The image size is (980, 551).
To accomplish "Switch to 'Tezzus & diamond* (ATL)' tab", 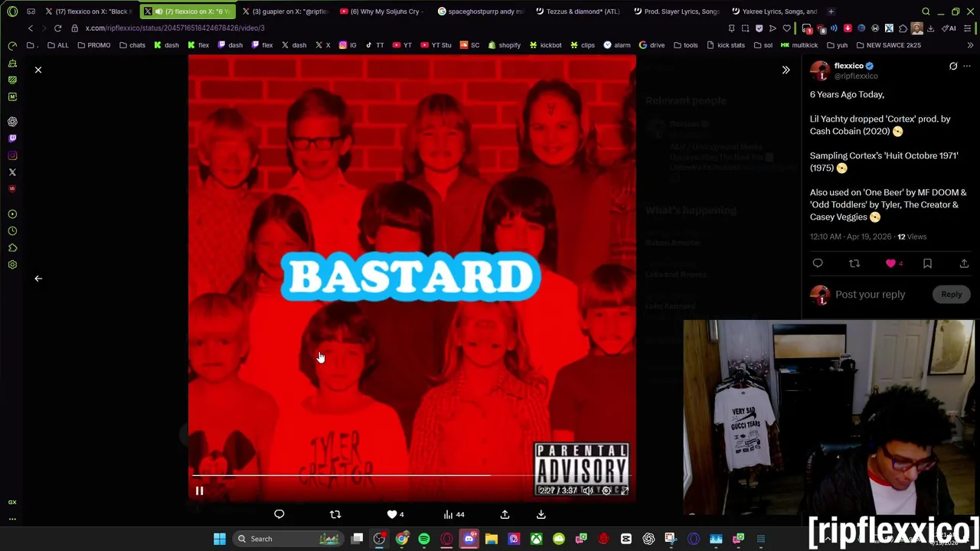I will 579,11.
